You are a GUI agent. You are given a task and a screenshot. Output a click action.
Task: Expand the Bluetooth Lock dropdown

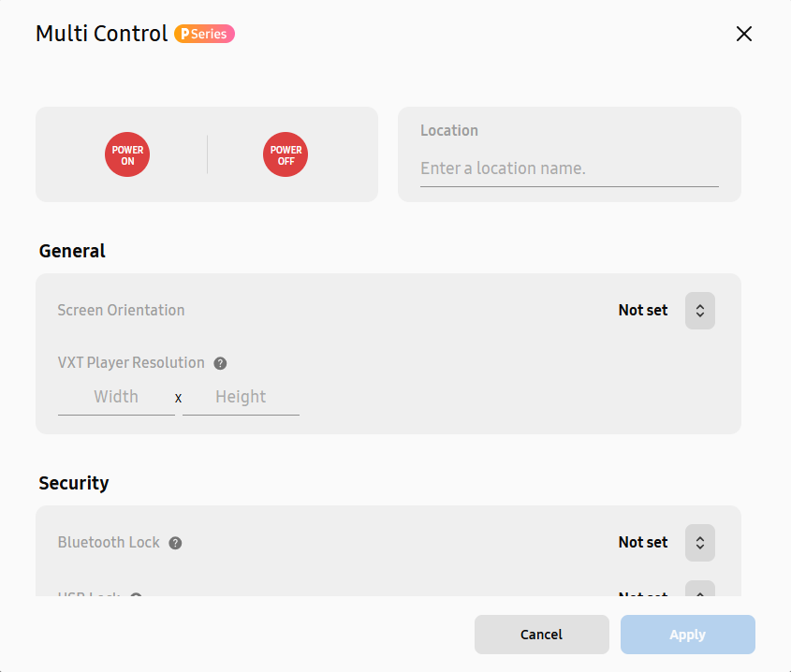[x=699, y=542]
